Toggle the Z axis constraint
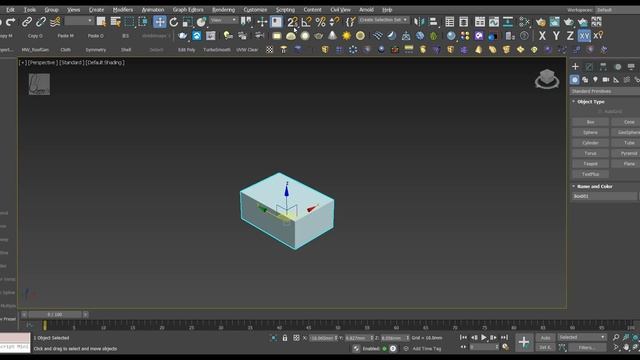Screen dimensions: 640x360 click(x=570, y=36)
